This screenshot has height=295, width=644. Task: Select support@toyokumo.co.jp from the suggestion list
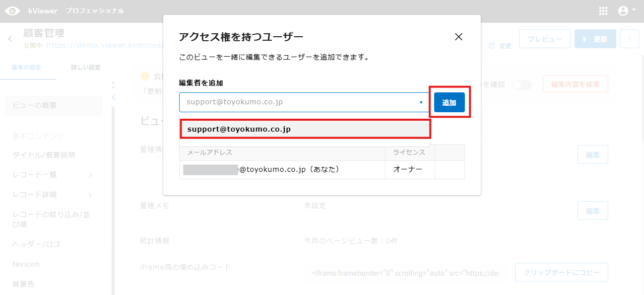tap(305, 129)
